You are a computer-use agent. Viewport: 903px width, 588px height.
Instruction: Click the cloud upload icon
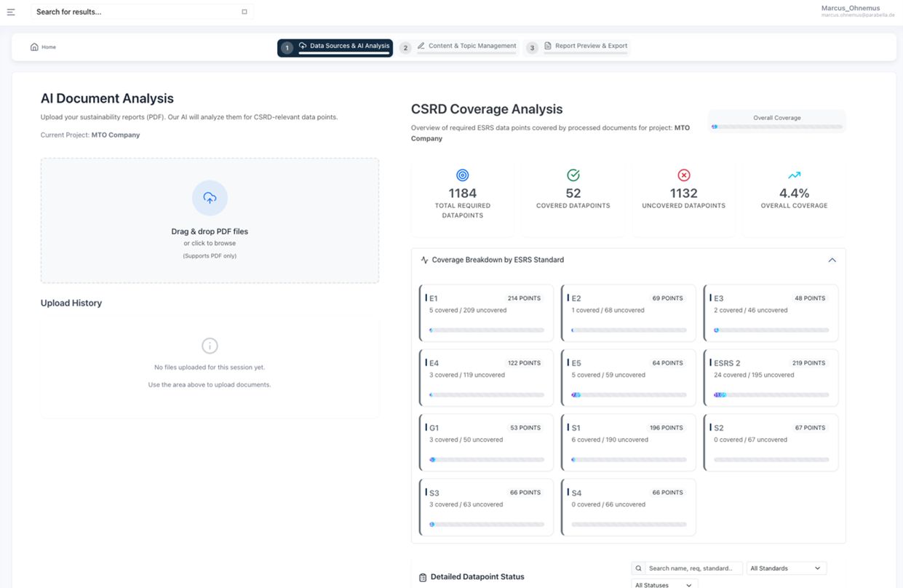coord(210,198)
